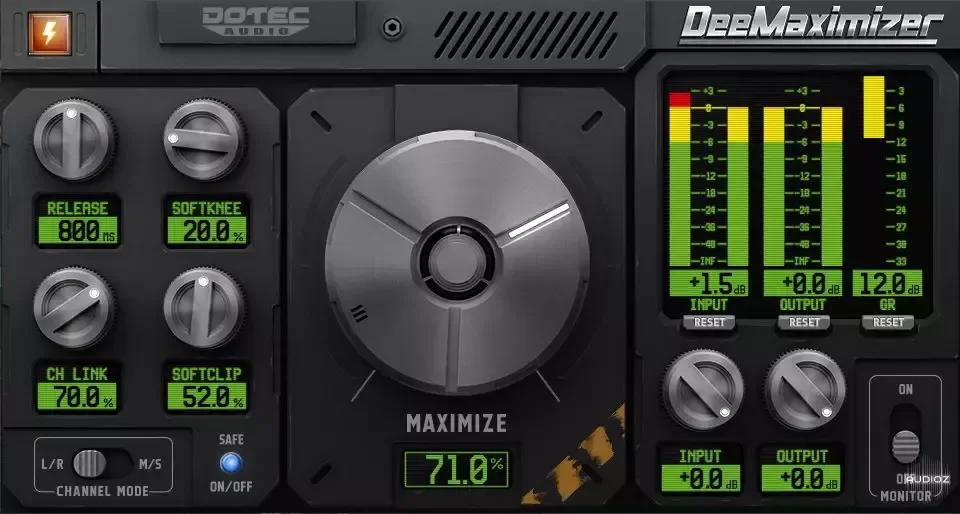
Task: Click the MAXIMIZE label text
Action: click(x=457, y=423)
